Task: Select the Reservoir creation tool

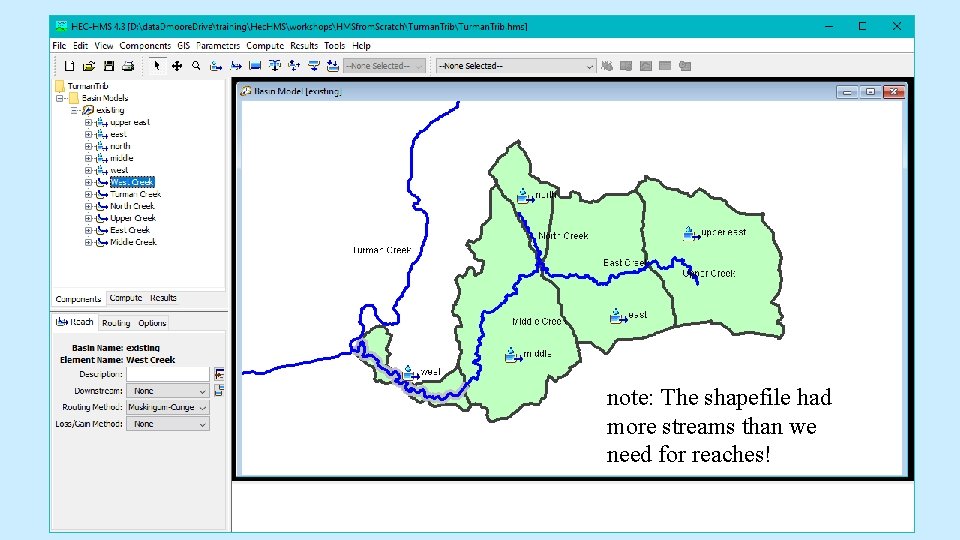Action: click(x=255, y=66)
